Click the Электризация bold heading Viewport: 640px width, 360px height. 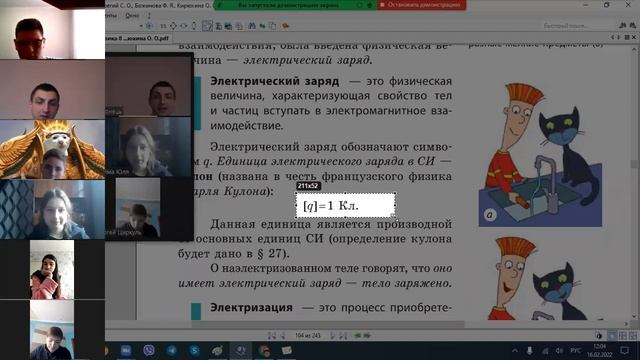[251, 307]
